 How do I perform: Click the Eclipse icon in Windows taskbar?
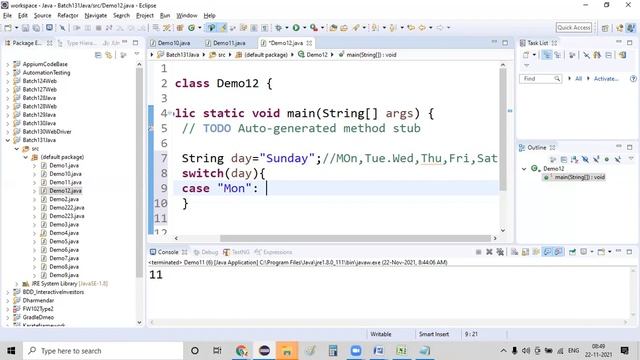coord(264,351)
